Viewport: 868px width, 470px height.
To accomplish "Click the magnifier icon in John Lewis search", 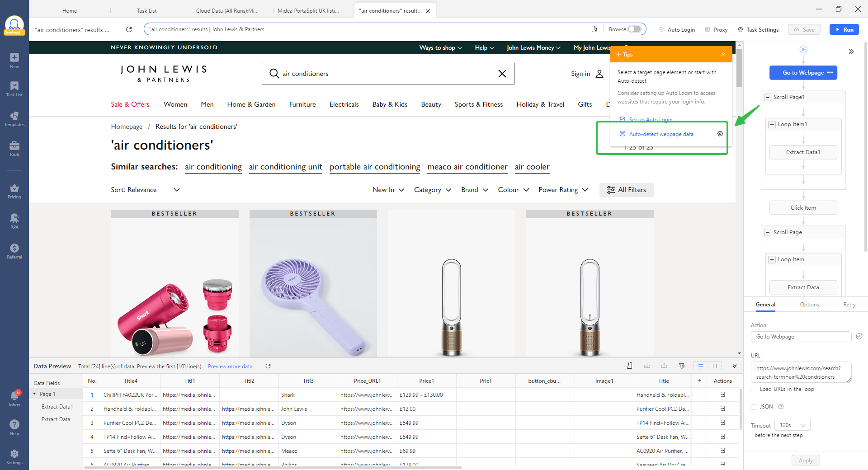I will [274, 73].
